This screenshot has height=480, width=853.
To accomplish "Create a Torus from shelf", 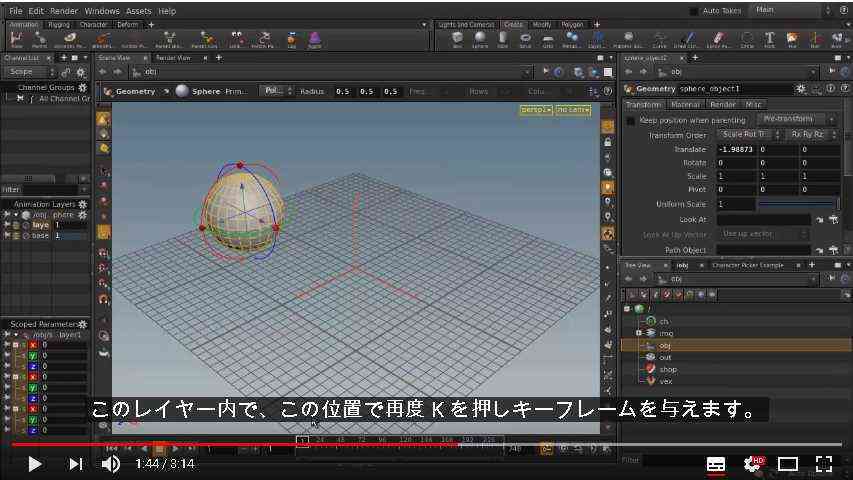I will 526,39.
